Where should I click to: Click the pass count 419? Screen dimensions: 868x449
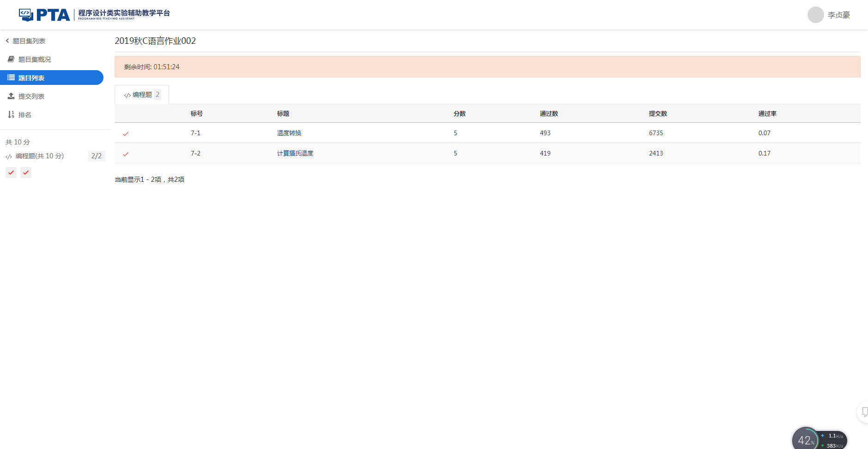(x=545, y=153)
